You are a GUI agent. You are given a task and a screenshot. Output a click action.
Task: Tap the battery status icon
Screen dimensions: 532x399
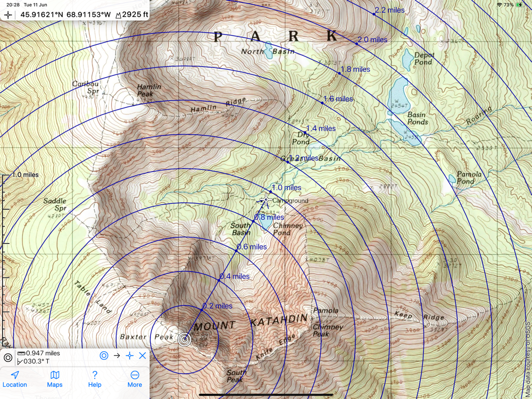click(520, 5)
